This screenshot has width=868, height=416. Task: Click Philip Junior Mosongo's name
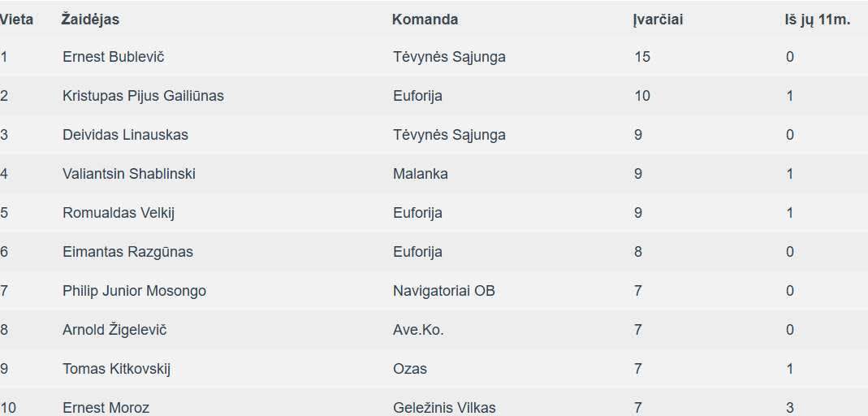[135, 292]
